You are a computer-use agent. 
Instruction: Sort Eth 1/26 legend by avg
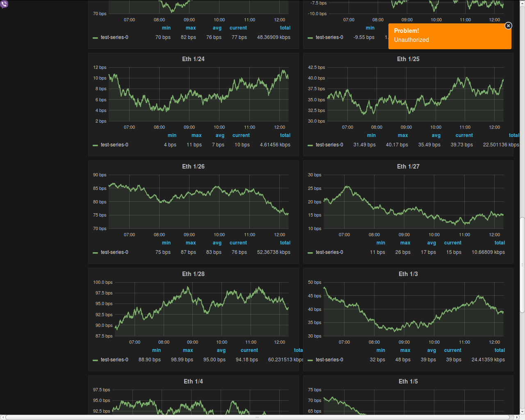tap(217, 243)
